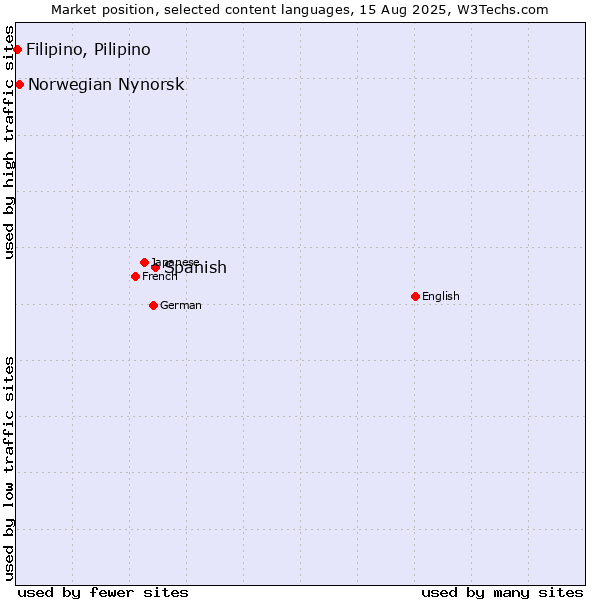
Task: Click the 'used by low traffic sites' label
Action: click(9, 469)
